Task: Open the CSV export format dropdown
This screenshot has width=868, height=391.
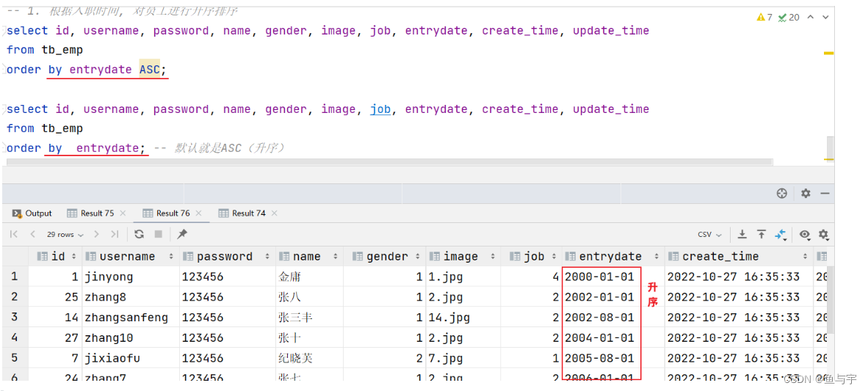Action: 709,235
